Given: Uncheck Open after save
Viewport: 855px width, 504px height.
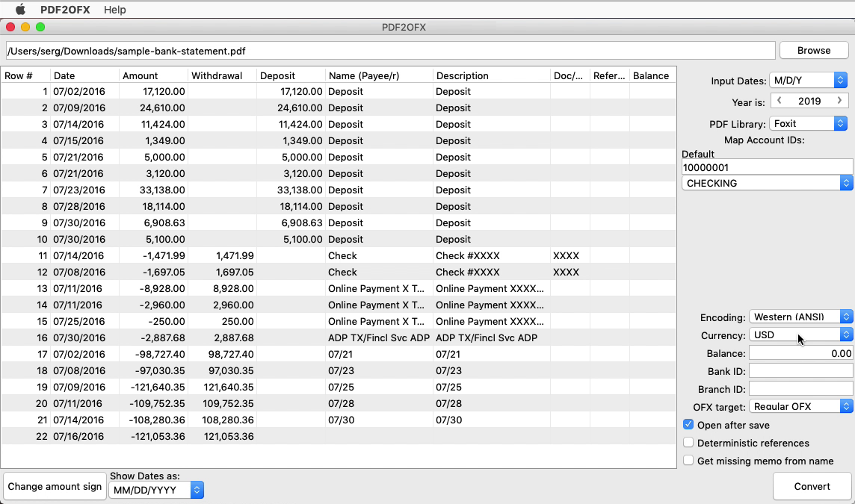Looking at the screenshot, I should [688, 424].
